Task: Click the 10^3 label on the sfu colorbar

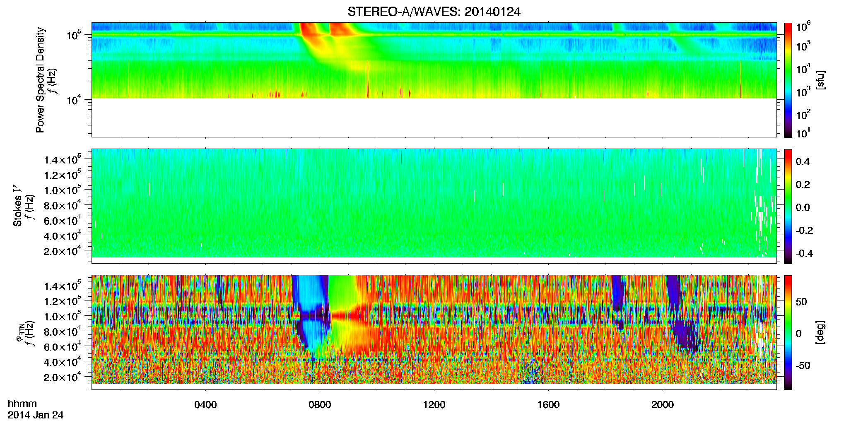Action: (x=803, y=91)
